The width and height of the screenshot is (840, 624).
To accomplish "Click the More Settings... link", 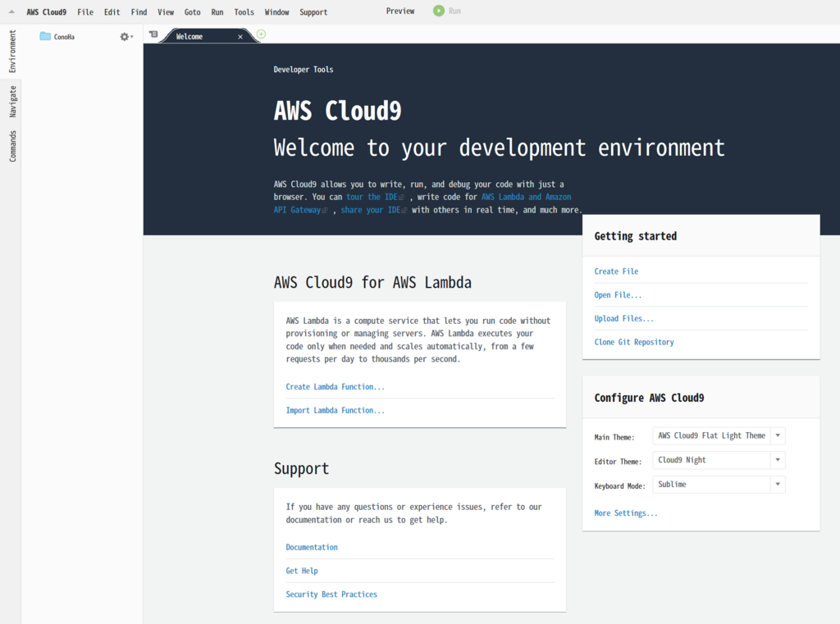I will click(x=625, y=512).
